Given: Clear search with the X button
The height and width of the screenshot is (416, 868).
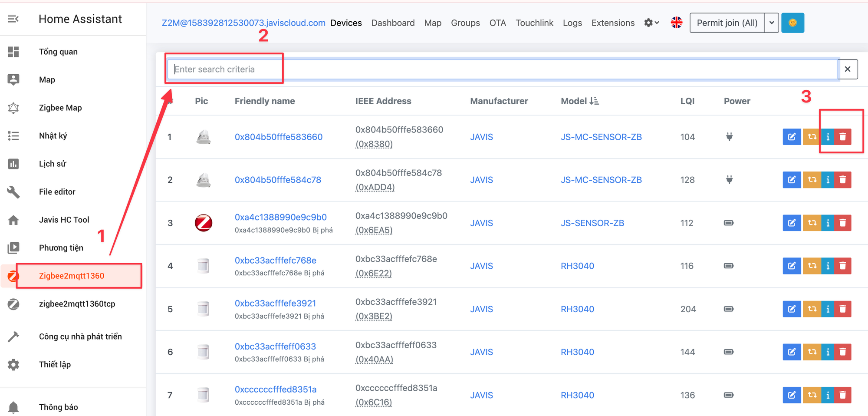Looking at the screenshot, I should [x=848, y=69].
